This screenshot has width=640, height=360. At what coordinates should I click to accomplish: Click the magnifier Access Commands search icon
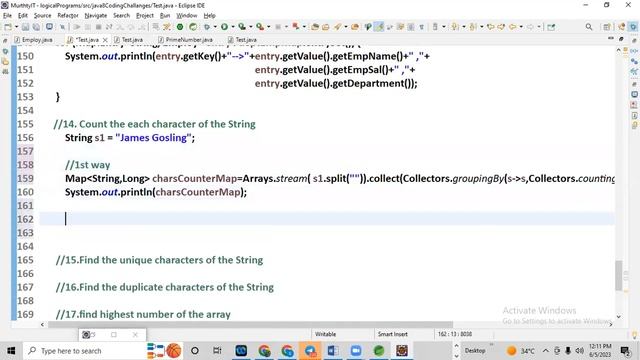589,27
